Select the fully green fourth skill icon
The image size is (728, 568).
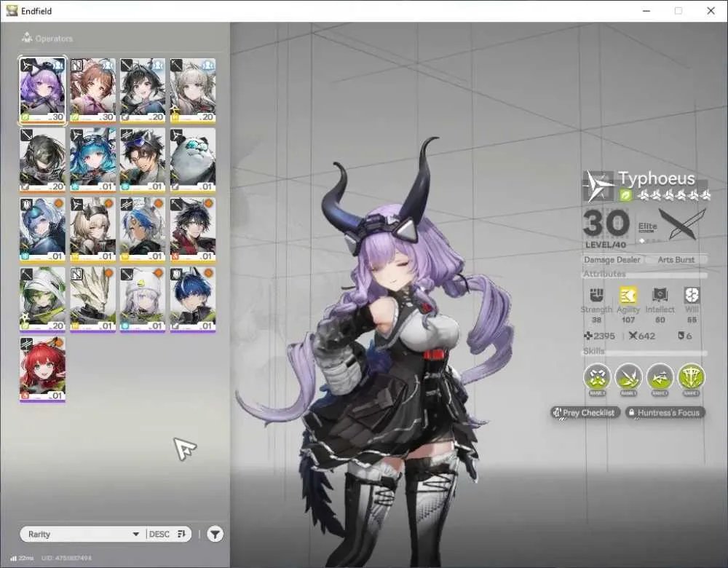(691, 377)
